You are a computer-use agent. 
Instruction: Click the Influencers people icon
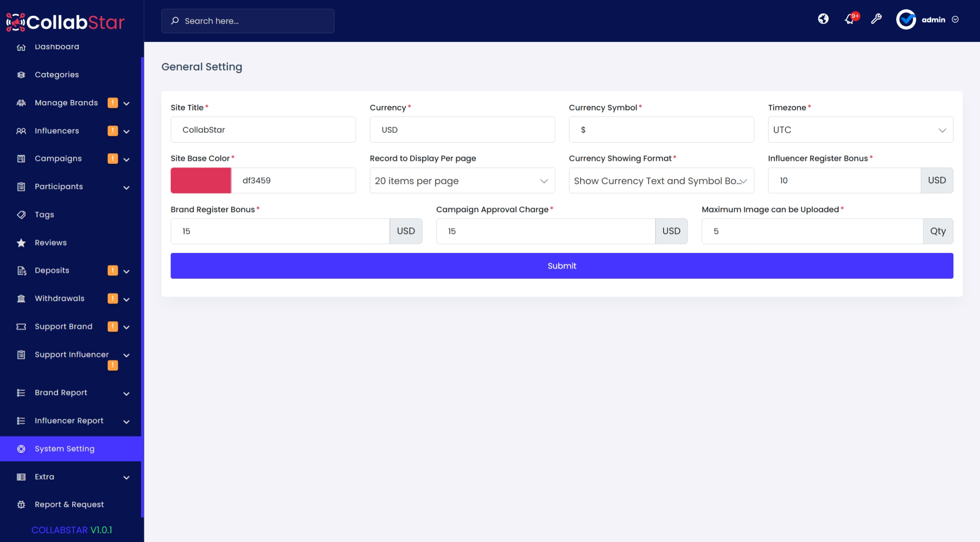click(21, 131)
